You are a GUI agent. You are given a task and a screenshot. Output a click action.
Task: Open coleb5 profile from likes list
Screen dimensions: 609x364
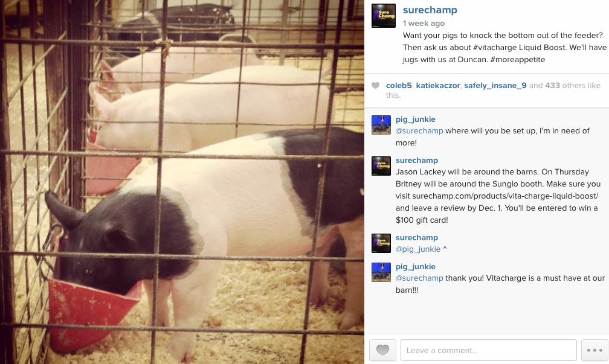point(399,85)
